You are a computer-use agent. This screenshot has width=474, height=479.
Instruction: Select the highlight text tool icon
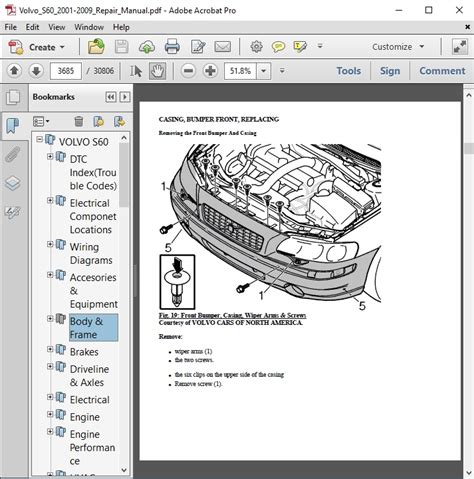click(300, 47)
